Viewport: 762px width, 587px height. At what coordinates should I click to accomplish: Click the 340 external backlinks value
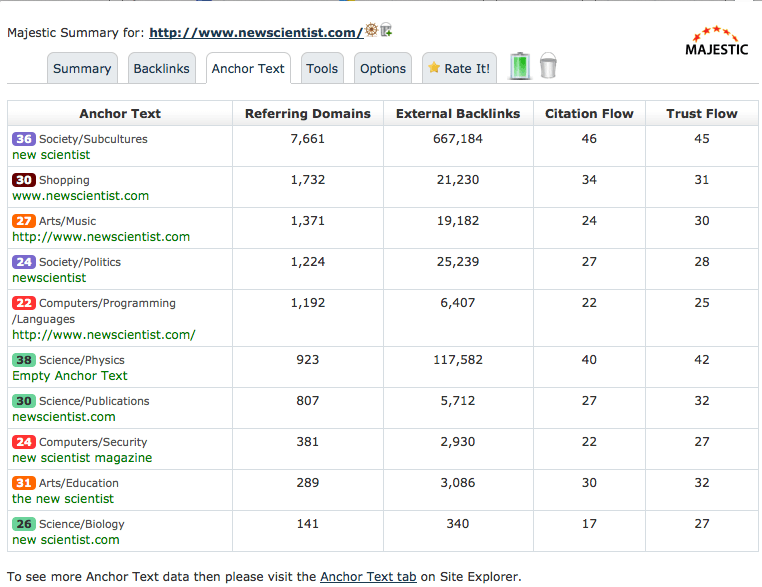(458, 524)
